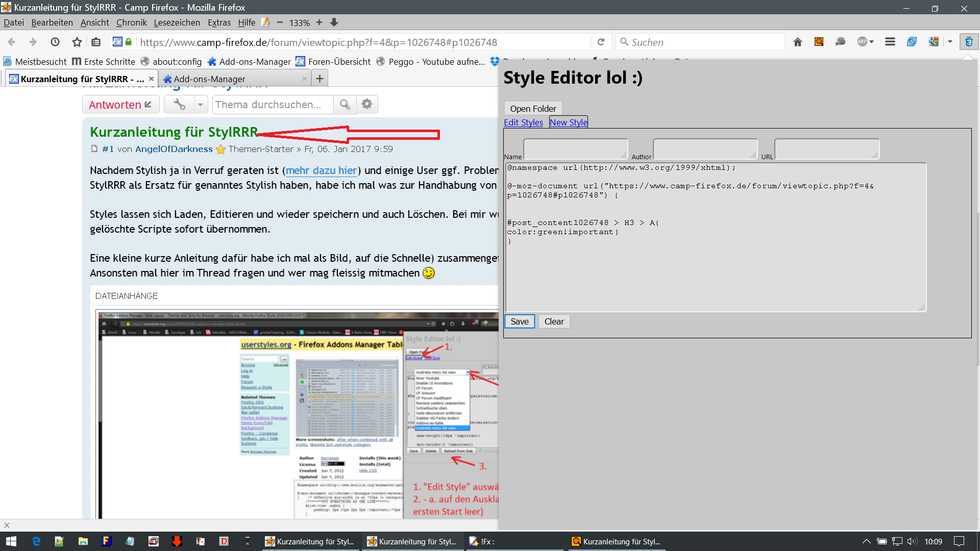Open advanced search gear icon

pos(366,105)
